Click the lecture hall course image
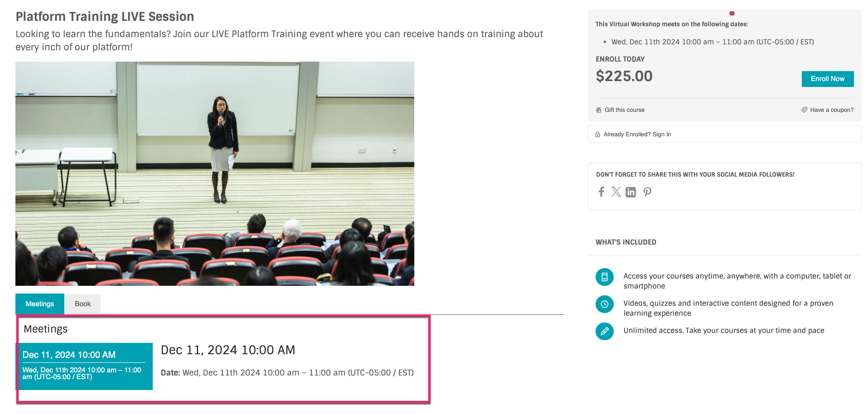 [215, 173]
